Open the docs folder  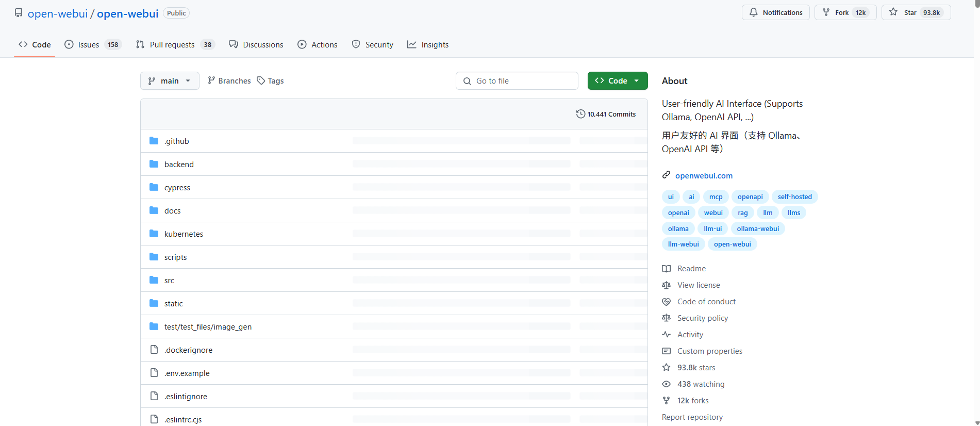[172, 211]
